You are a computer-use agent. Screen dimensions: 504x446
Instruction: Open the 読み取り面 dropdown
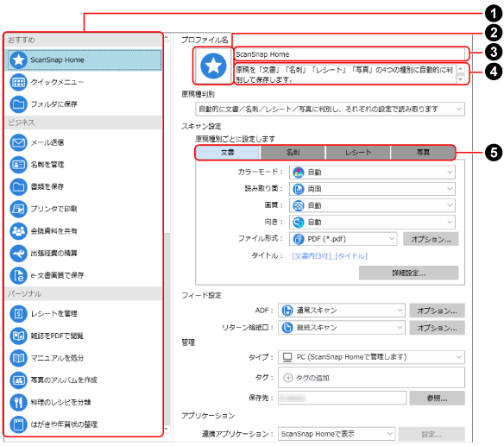372,189
